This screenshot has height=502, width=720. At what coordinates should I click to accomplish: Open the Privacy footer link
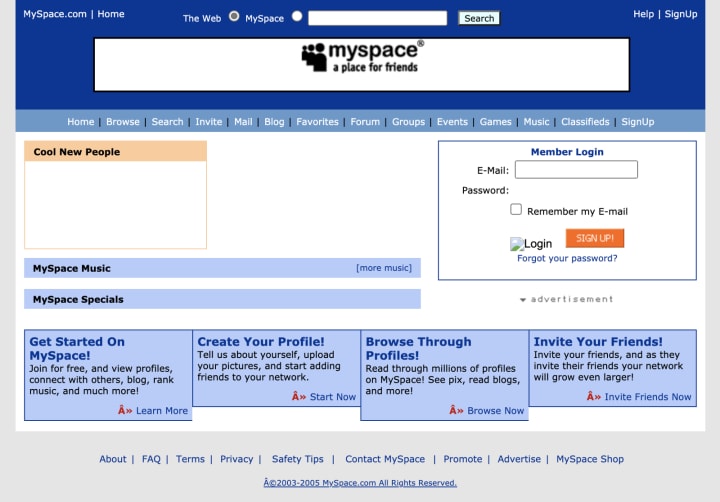coord(236,459)
